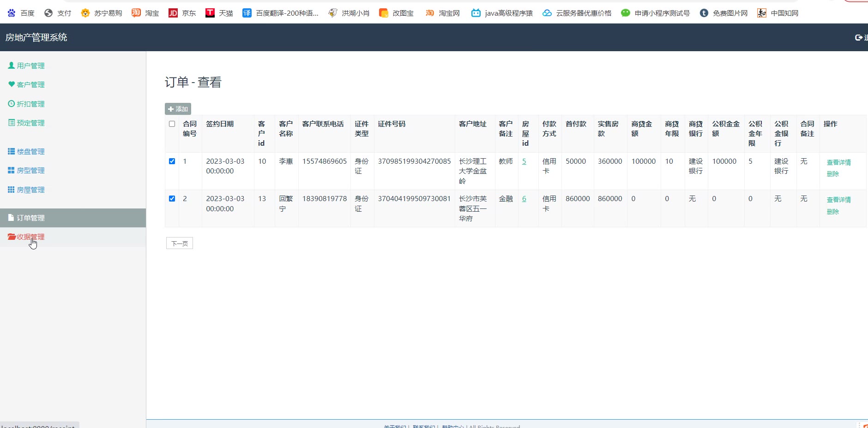868x428 pixels.
Task: Click the 首付款 column header
Action: 576,124
